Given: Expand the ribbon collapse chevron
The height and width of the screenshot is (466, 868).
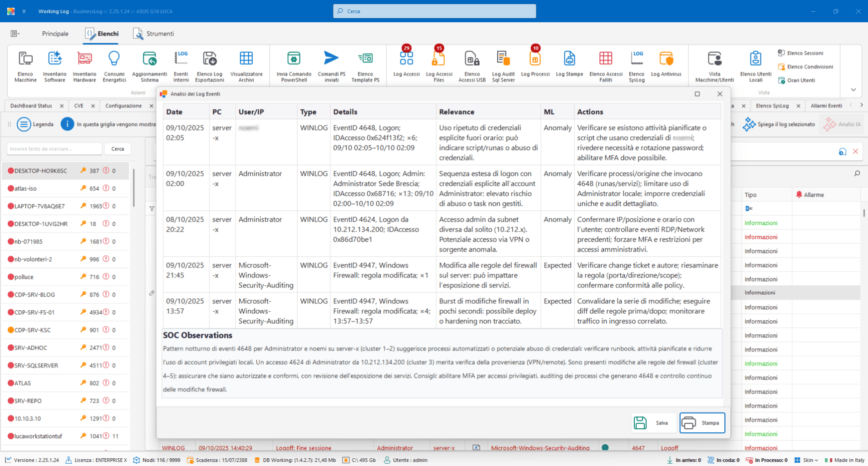Looking at the screenshot, I should coord(853,89).
